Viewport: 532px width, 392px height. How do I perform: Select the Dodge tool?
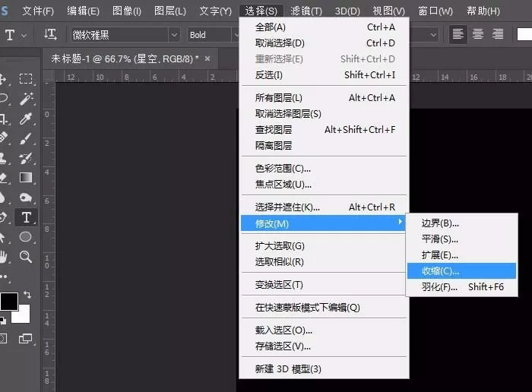click(x=26, y=198)
